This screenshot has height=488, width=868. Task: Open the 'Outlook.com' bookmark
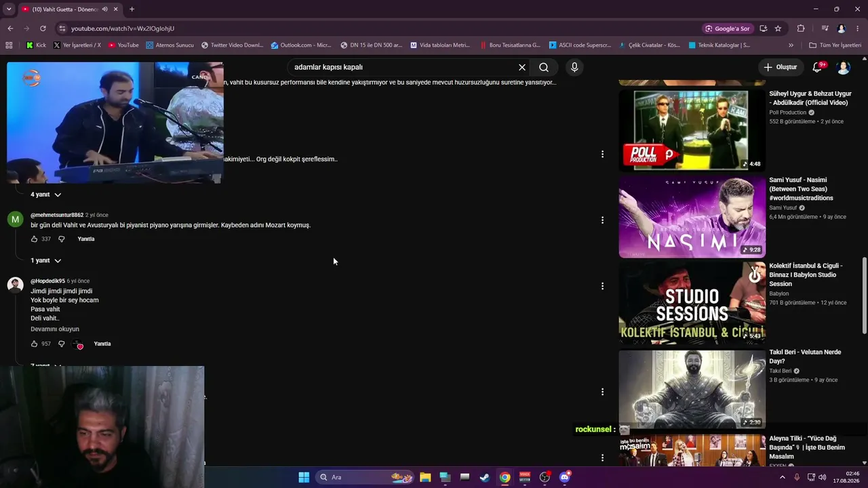[300, 45]
